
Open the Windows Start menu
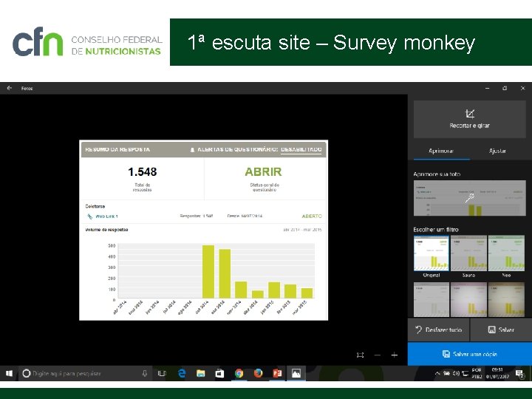coord(9,373)
